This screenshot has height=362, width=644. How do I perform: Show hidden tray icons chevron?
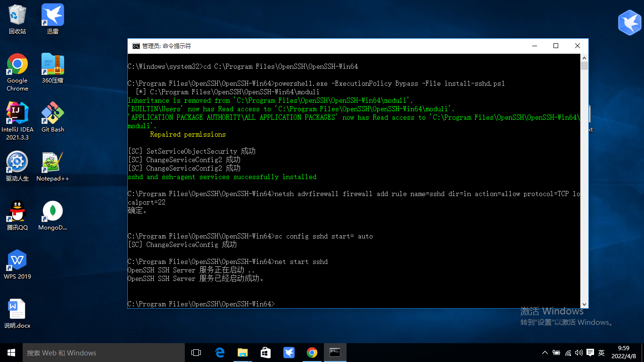coord(545,353)
